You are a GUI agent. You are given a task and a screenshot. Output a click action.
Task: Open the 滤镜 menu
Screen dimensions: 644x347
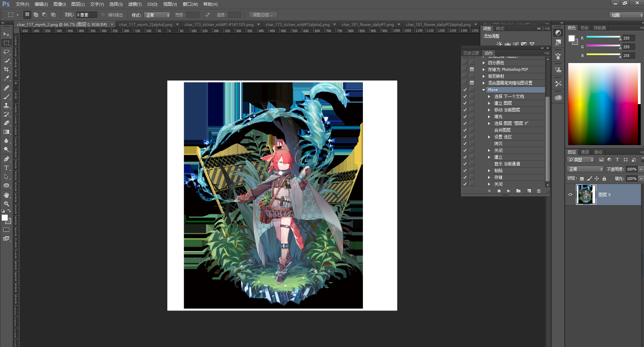pos(135,4)
